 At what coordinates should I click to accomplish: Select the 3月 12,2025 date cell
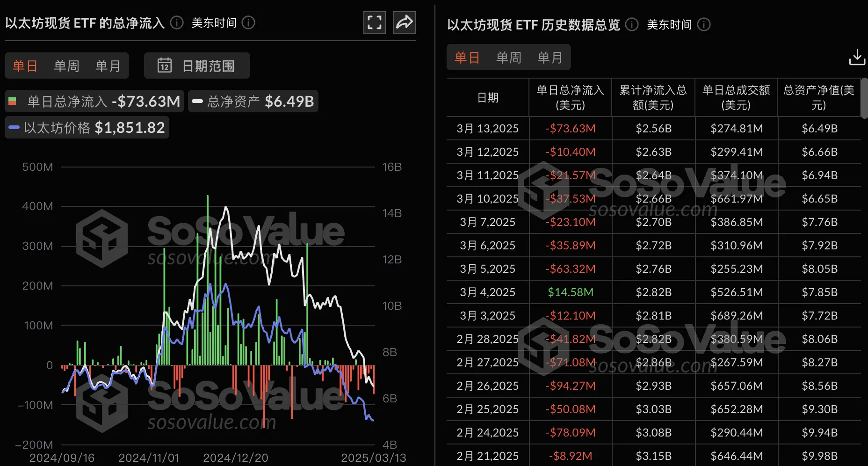(487, 151)
